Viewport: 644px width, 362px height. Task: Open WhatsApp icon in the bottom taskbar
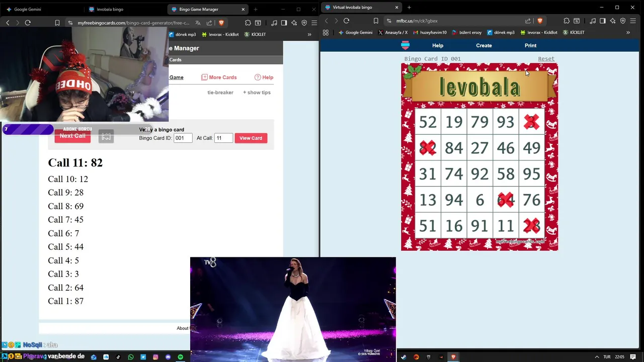click(x=131, y=357)
